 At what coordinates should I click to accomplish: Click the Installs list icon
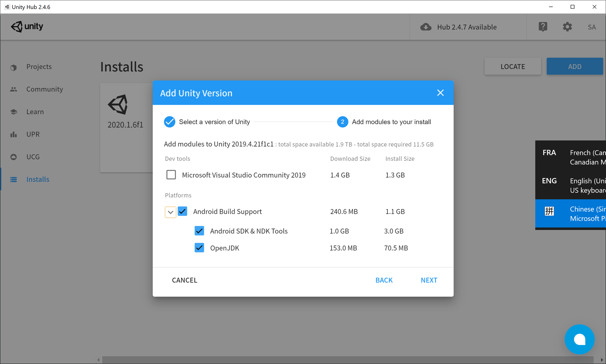pos(14,180)
